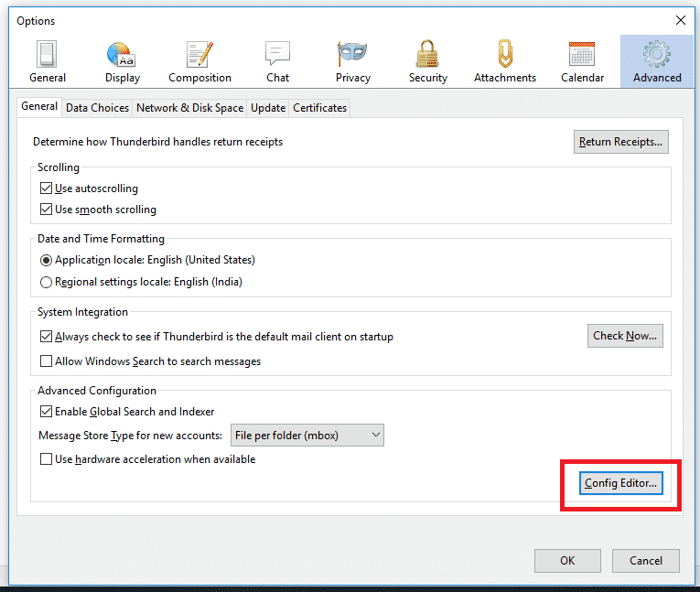
Task: Select the Advanced gear category
Action: 657,61
